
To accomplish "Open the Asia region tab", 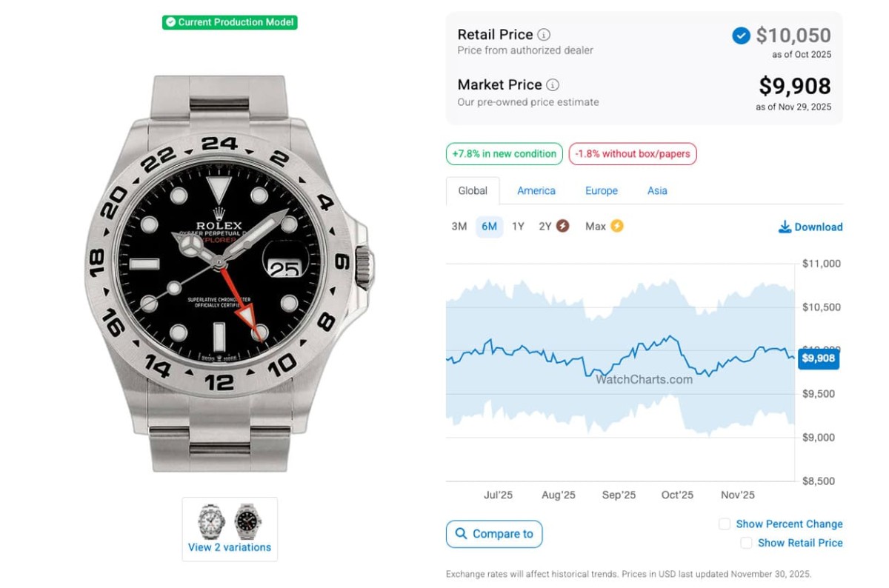I will (x=657, y=191).
